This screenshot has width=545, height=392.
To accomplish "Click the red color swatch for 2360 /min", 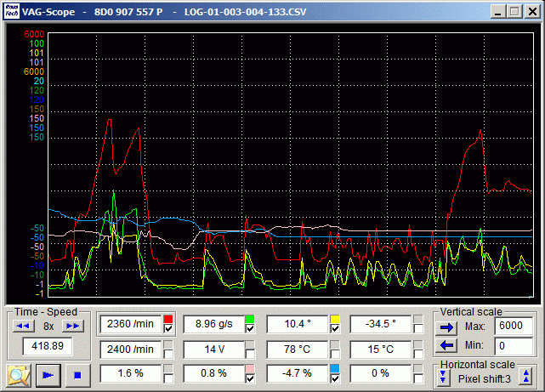I will (x=168, y=319).
